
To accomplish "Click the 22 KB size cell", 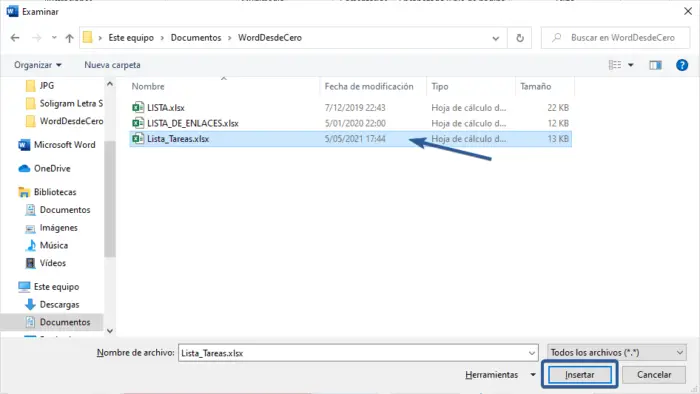I will 558,108.
